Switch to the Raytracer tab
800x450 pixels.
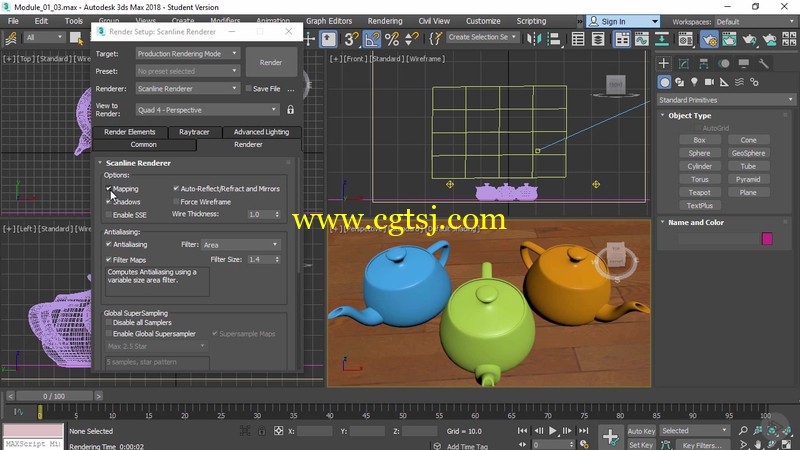[194, 132]
